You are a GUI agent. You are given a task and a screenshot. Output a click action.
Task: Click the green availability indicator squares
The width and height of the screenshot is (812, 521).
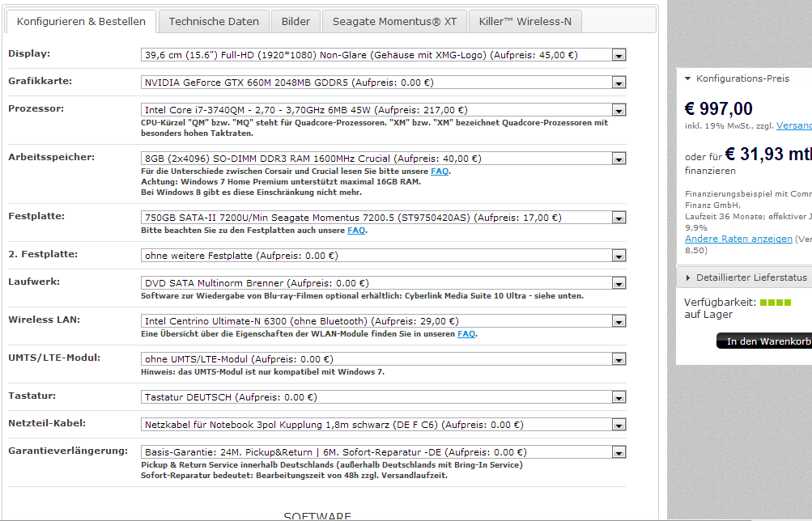[776, 303]
